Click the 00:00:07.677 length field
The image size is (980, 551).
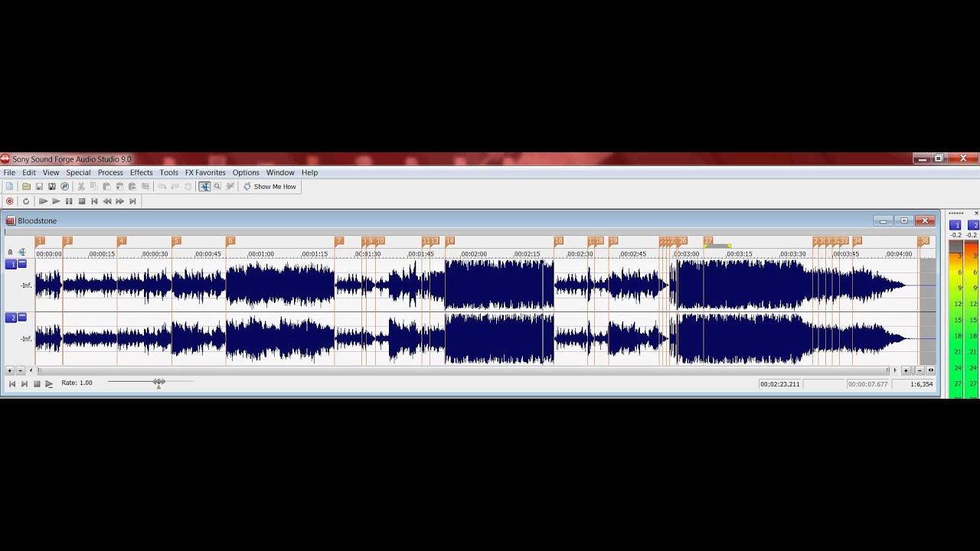867,384
